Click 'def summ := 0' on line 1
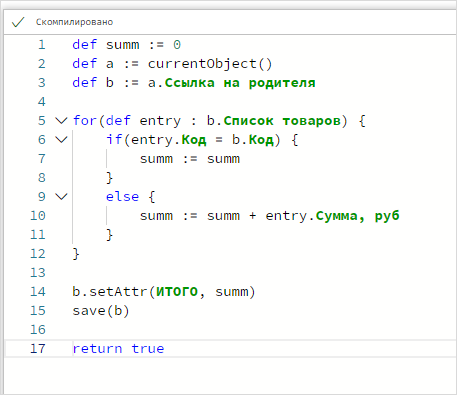457x395 pixels. (x=127, y=45)
